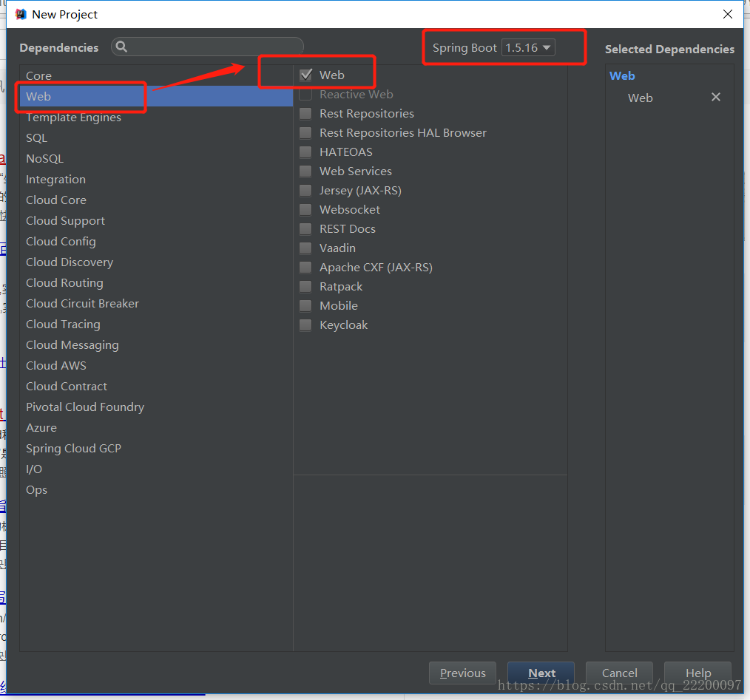Enable the Rest Repositories checkbox

click(x=305, y=113)
